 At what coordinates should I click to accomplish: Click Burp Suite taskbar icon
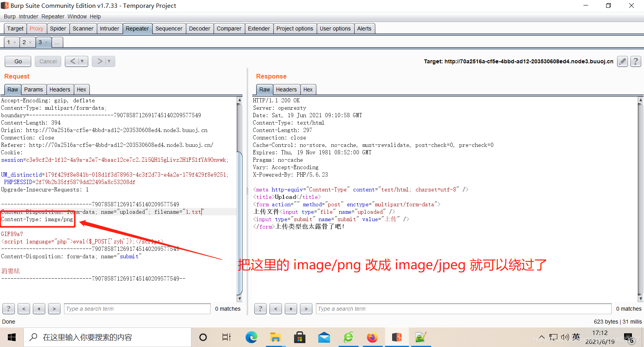tap(397, 337)
